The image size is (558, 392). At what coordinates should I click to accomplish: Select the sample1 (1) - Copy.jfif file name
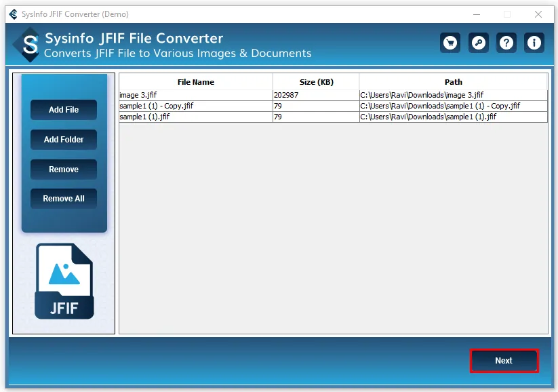(x=196, y=106)
